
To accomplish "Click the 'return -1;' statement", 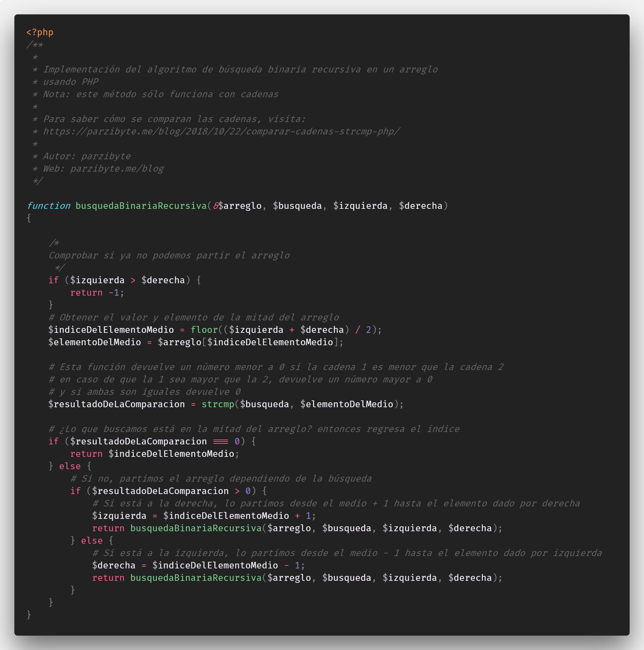I will click(x=97, y=293).
